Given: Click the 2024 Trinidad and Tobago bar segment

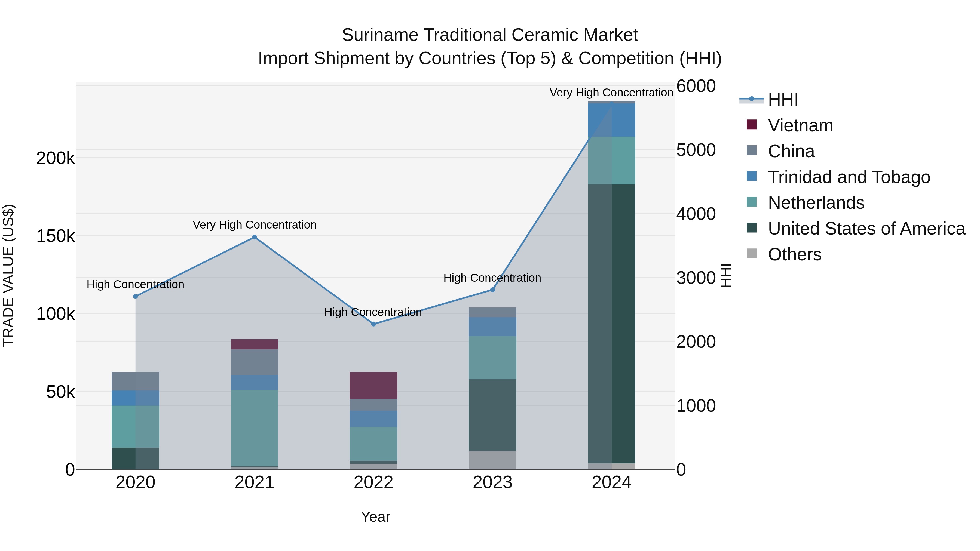Looking at the screenshot, I should point(612,120).
